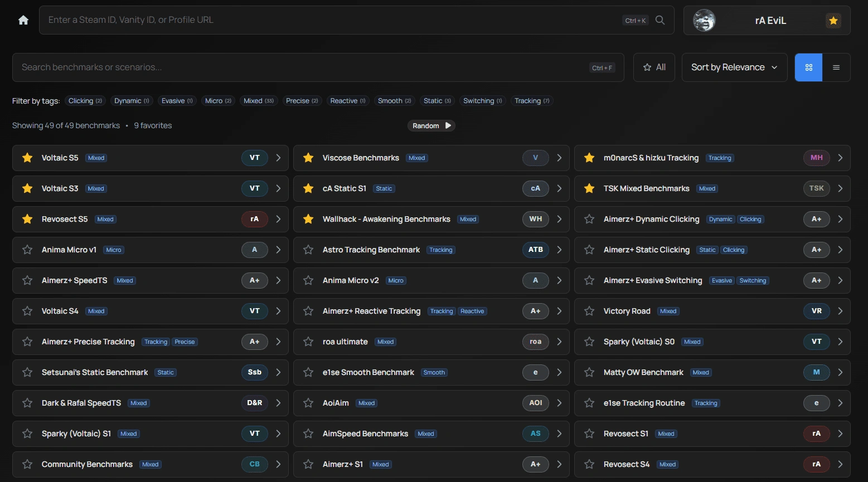
Task: Select the grid view icon
Action: (808, 67)
